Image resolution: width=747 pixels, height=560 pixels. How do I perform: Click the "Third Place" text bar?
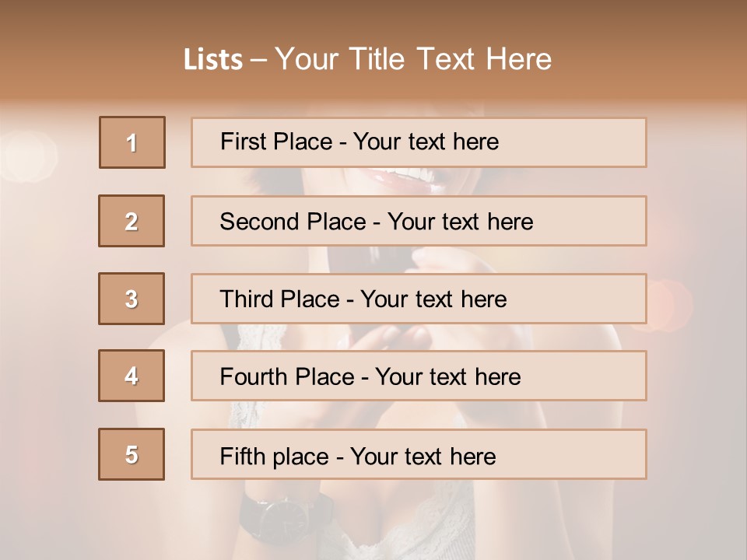coord(419,299)
